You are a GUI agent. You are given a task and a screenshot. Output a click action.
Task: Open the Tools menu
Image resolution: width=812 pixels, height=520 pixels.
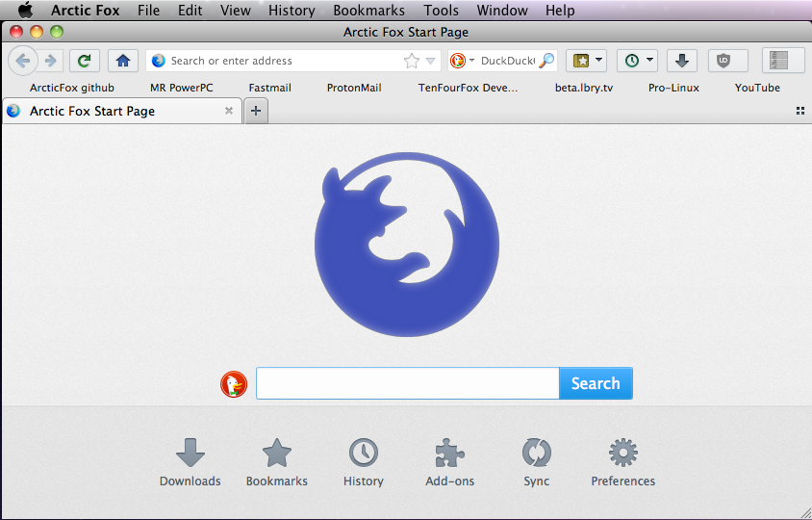[x=442, y=11]
